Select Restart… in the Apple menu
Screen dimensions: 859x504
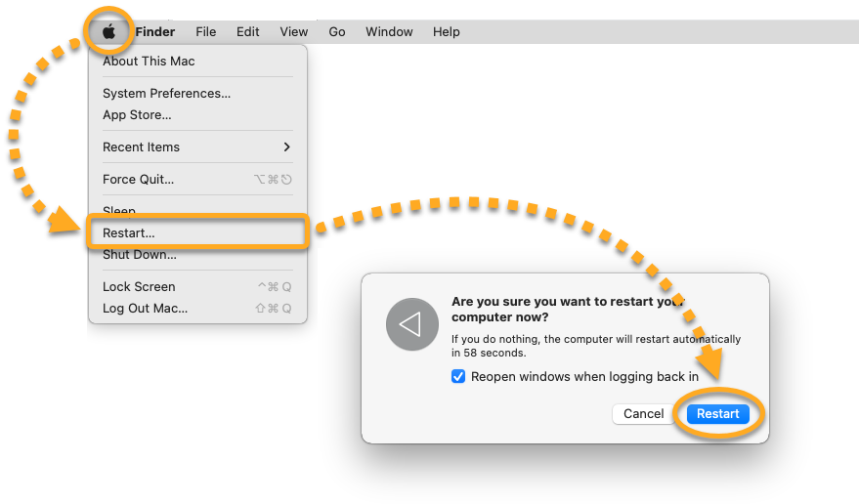(x=129, y=233)
